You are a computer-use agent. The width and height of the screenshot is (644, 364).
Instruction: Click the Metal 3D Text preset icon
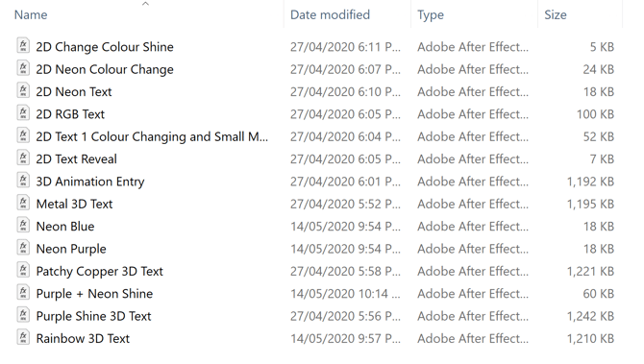(23, 203)
